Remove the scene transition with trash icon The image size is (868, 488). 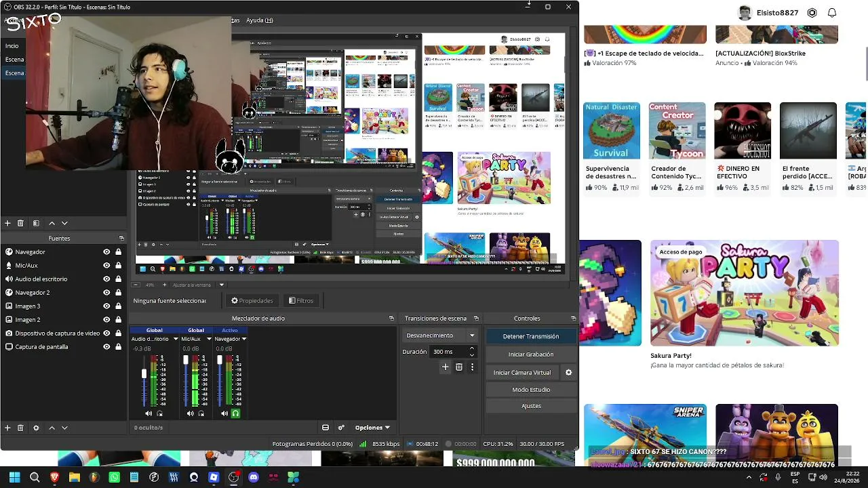click(459, 367)
